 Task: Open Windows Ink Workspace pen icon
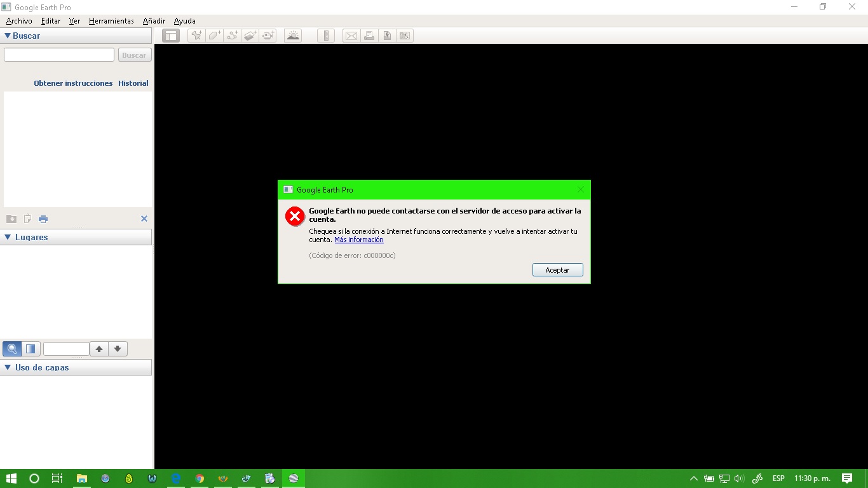click(757, 478)
